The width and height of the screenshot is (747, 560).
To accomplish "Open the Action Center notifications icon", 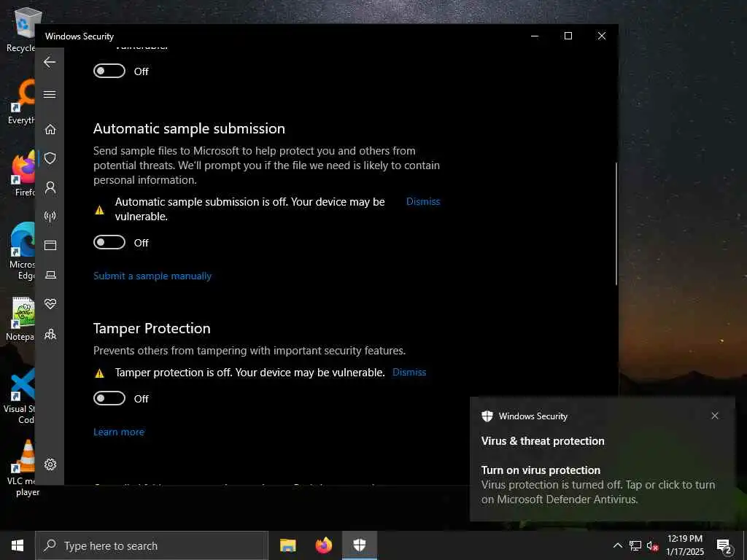I will pyautogui.click(x=724, y=545).
